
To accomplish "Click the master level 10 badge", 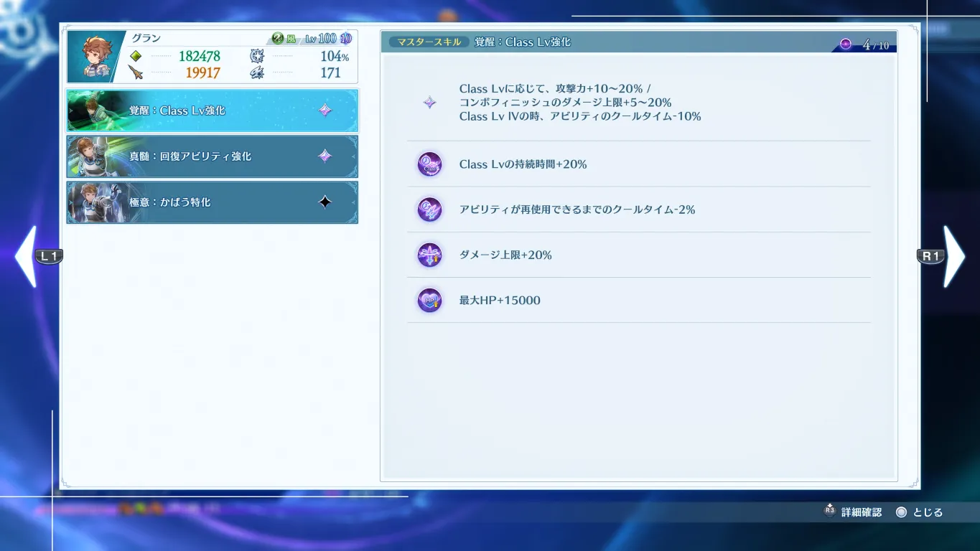I will pos(346,39).
